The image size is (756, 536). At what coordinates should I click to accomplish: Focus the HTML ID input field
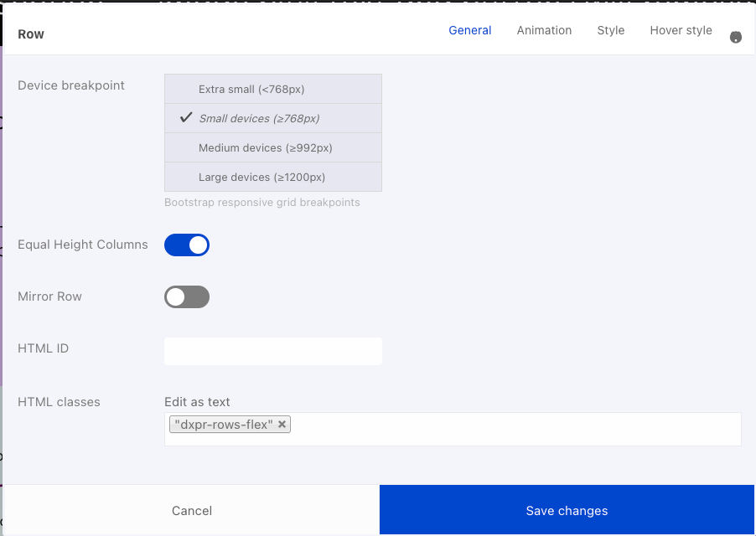click(273, 351)
